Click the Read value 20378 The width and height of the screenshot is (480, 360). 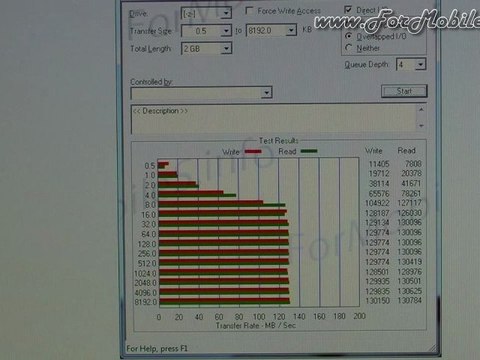pos(412,173)
